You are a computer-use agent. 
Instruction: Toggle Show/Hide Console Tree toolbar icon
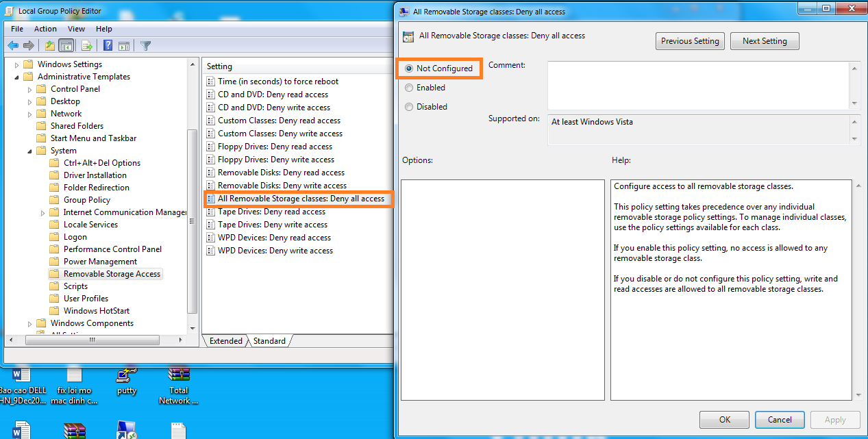pyautogui.click(x=66, y=46)
